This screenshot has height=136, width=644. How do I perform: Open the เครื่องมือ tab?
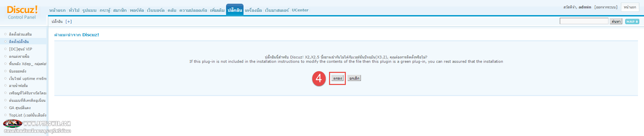254,10
